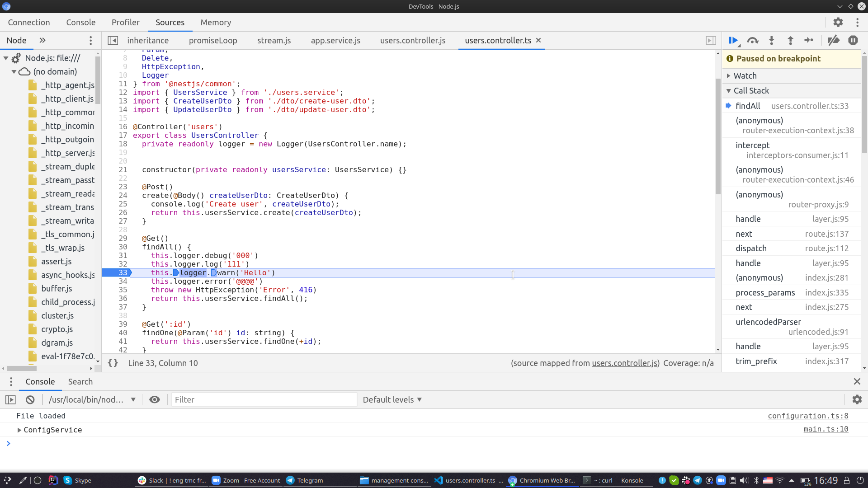
Task: Switch to the Profiler tab
Action: 125,22
